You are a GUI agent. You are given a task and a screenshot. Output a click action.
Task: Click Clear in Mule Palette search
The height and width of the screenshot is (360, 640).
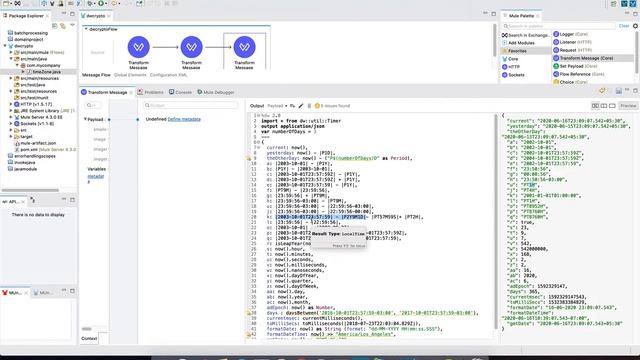pyautogui.click(x=624, y=26)
